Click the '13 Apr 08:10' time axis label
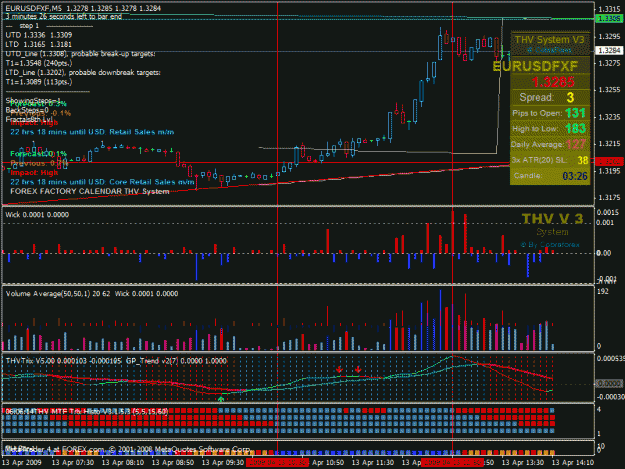The height and width of the screenshot is (469, 625). 123,463
